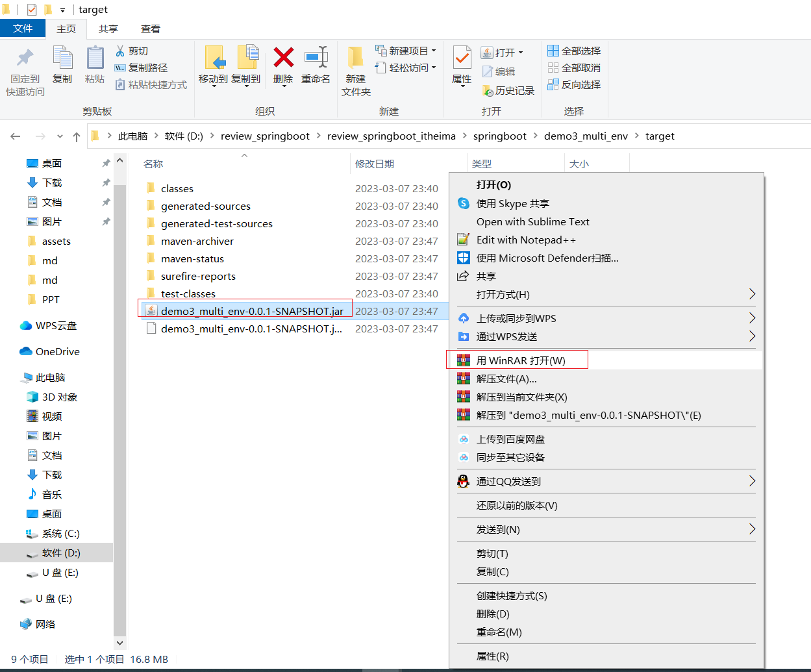
Task: Click the New Folder icon
Action: 355,58
